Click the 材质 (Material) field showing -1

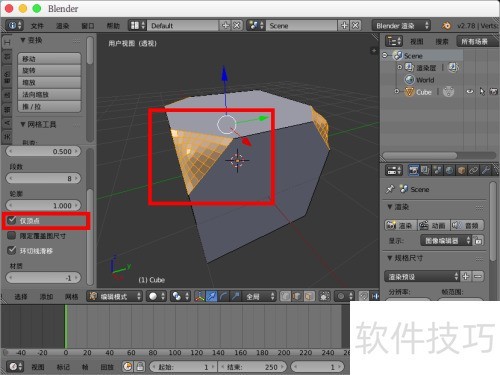coord(43,278)
